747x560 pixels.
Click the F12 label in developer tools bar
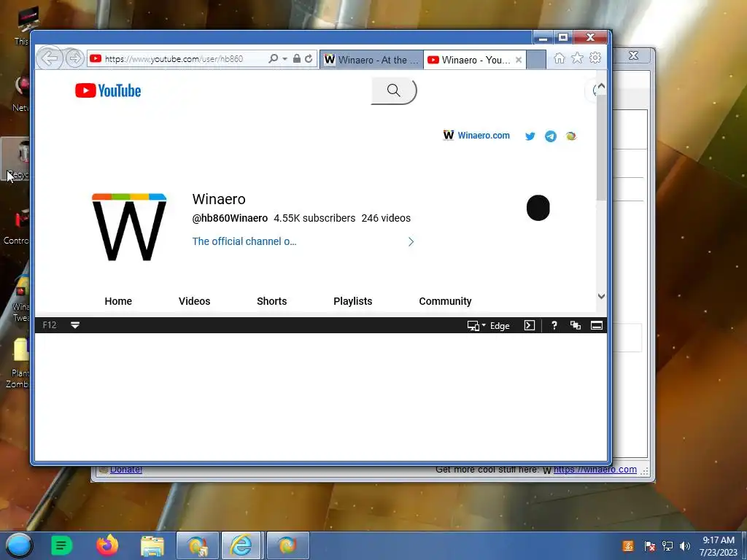point(49,325)
